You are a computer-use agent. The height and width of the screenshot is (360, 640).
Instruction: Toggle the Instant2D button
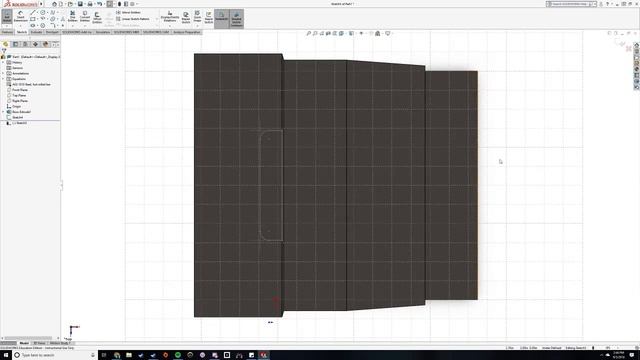coord(222,18)
